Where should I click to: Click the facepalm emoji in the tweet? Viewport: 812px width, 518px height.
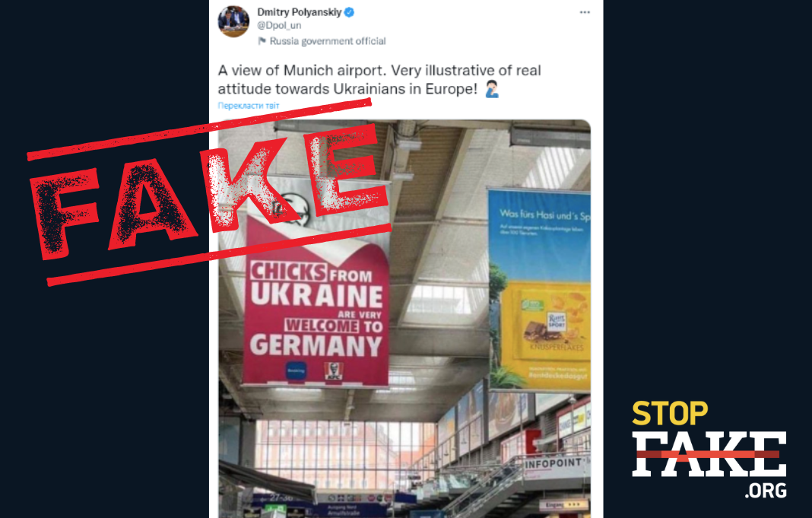click(491, 89)
